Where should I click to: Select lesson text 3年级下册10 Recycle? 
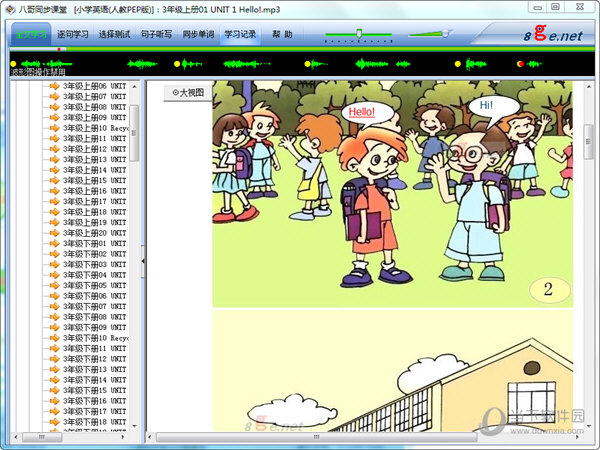point(95,338)
